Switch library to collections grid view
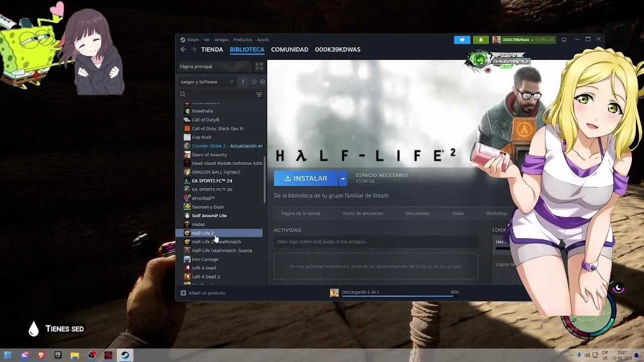Image resolution: width=644 pixels, height=362 pixels. [259, 66]
